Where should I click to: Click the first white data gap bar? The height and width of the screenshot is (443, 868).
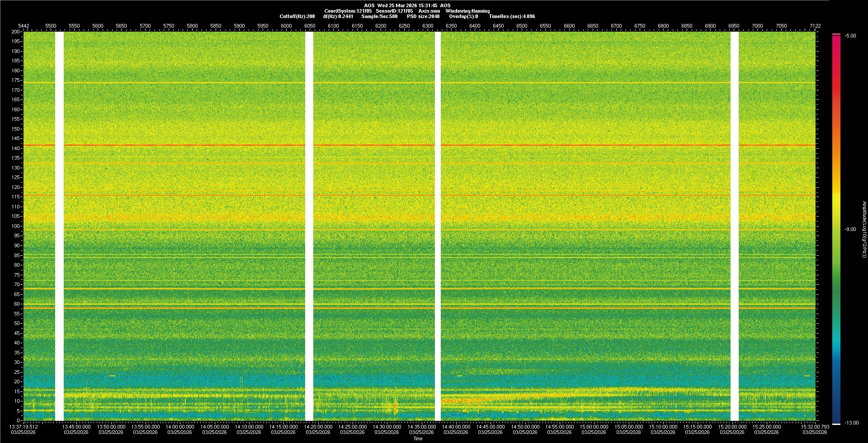pyautogui.click(x=59, y=226)
